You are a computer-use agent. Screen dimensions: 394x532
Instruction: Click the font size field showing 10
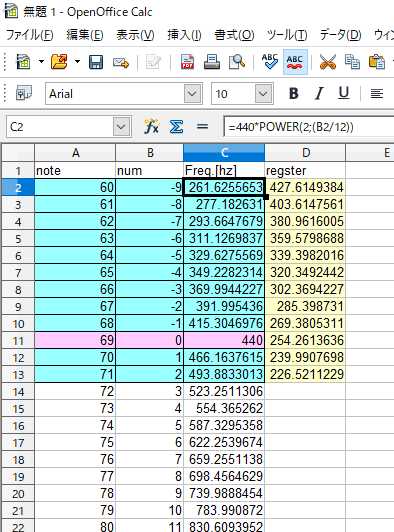click(x=233, y=94)
